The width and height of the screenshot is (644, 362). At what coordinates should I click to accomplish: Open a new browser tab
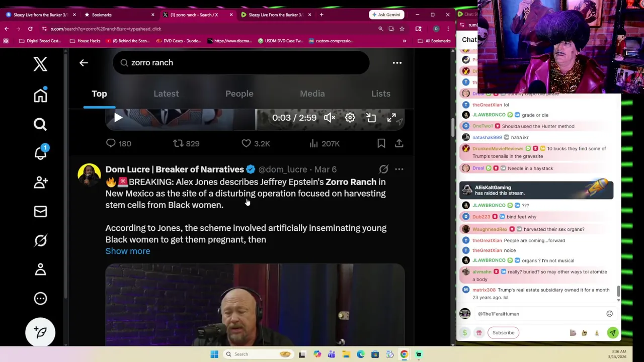tap(321, 15)
